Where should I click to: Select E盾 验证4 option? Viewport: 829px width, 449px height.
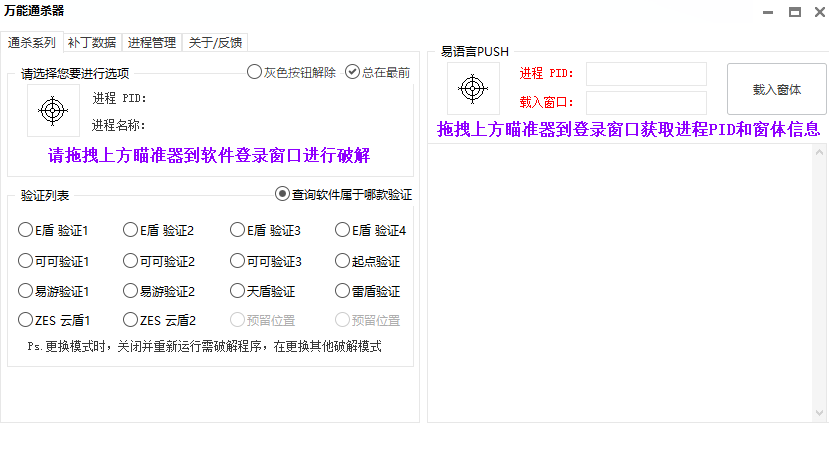pyautogui.click(x=371, y=230)
